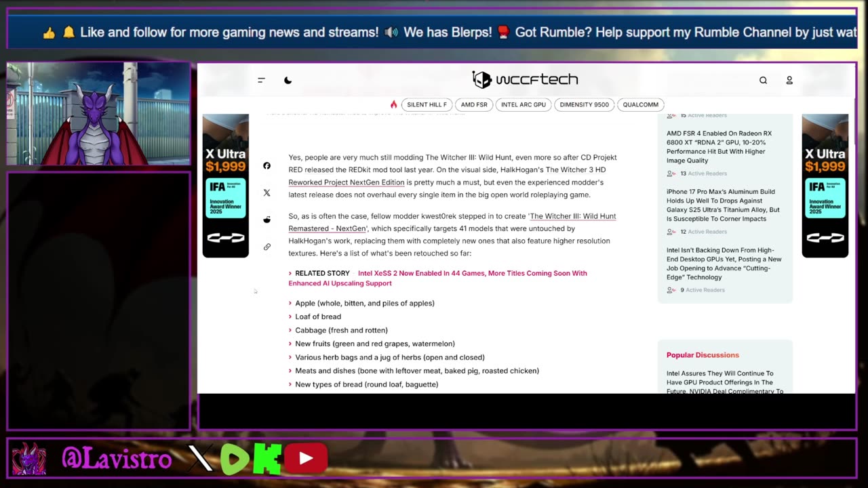The image size is (868, 488).
Task: Click the 'Apple (whole, bitten' list item
Action: pos(365,303)
